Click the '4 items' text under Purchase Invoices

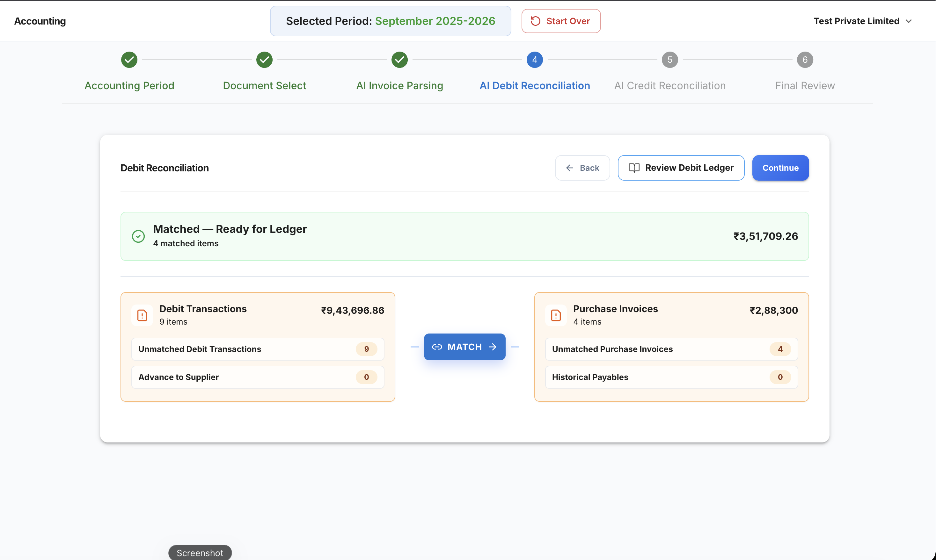click(x=587, y=322)
